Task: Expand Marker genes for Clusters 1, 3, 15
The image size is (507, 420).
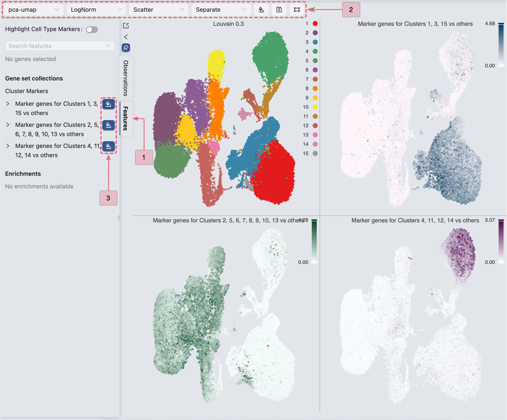Action: pos(7,104)
